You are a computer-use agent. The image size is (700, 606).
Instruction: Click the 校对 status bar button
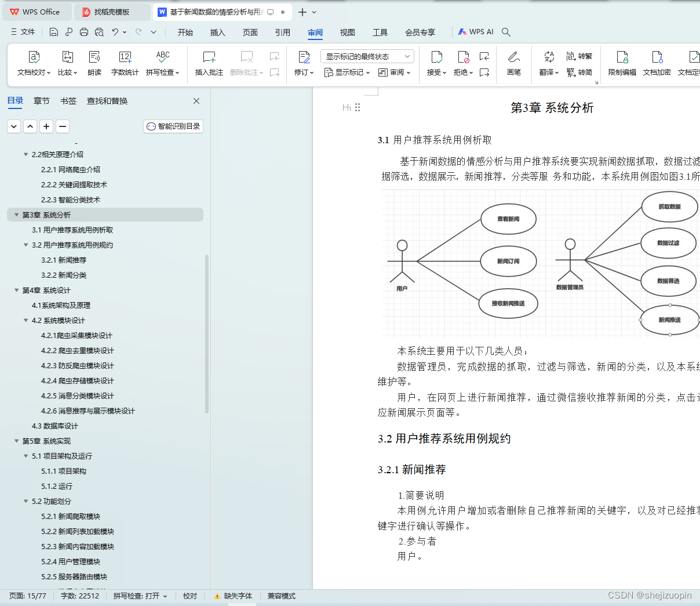pyautogui.click(x=190, y=596)
